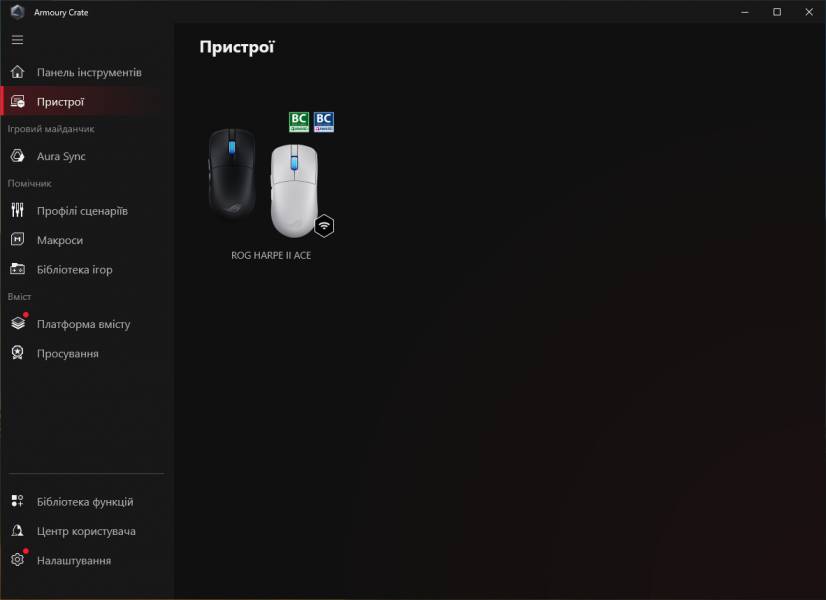
Task: Click the green BC badge
Action: pyautogui.click(x=299, y=122)
